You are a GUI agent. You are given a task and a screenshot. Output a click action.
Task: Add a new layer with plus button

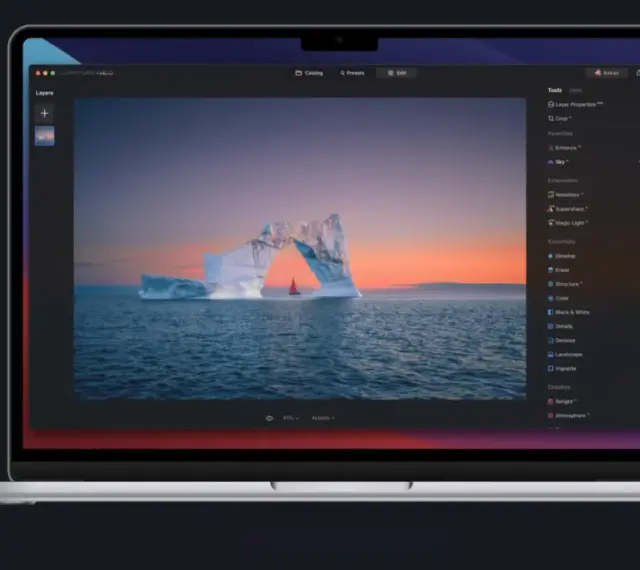tap(44, 113)
